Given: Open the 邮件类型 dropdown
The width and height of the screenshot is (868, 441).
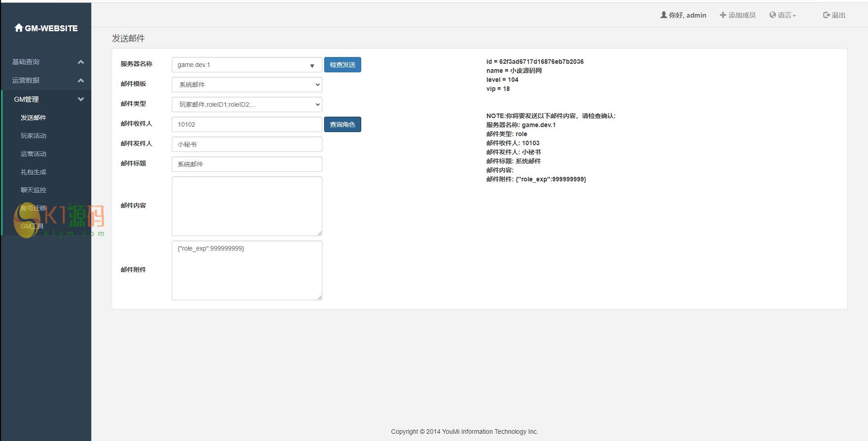Looking at the screenshot, I should 247,104.
